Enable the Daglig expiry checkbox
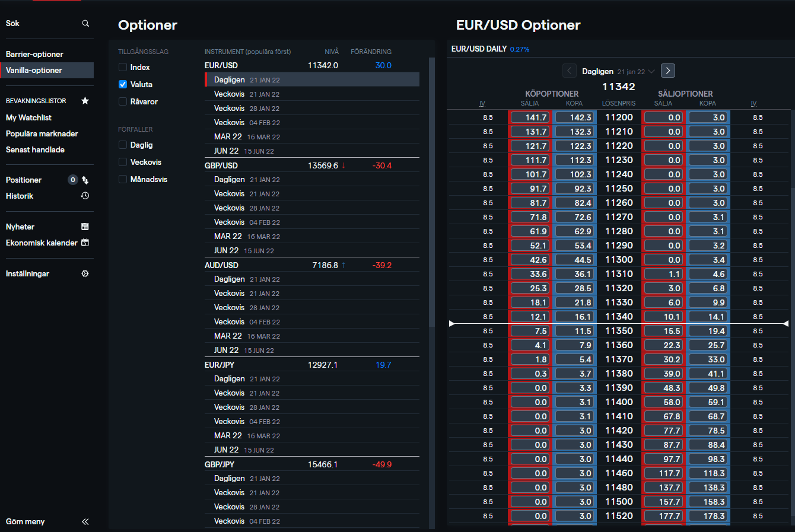 point(123,145)
